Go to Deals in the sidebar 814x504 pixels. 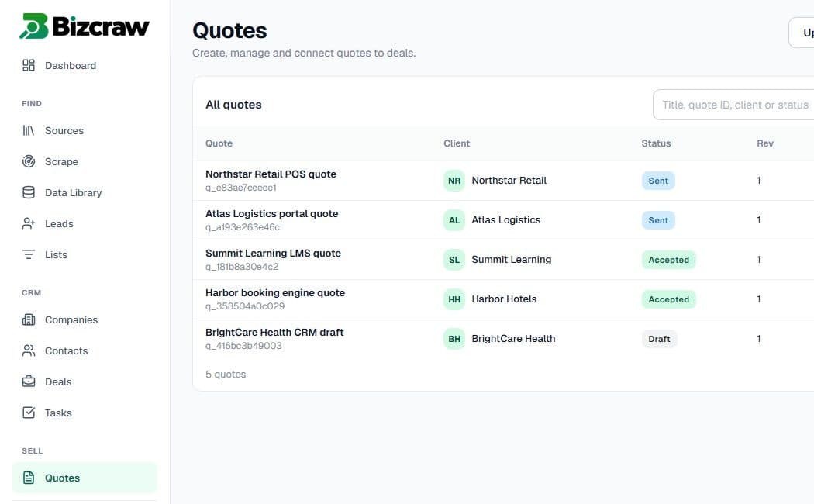85,381
